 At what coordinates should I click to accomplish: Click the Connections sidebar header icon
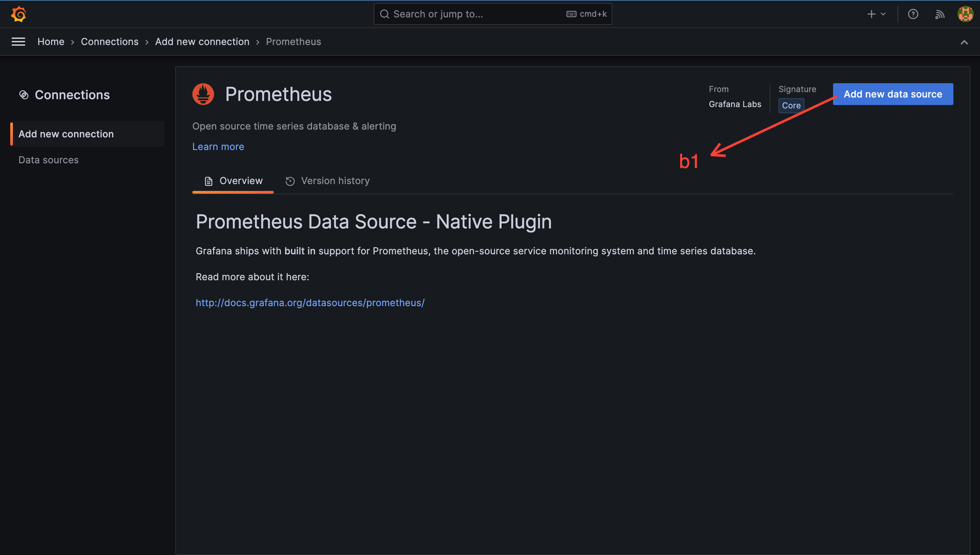24,95
